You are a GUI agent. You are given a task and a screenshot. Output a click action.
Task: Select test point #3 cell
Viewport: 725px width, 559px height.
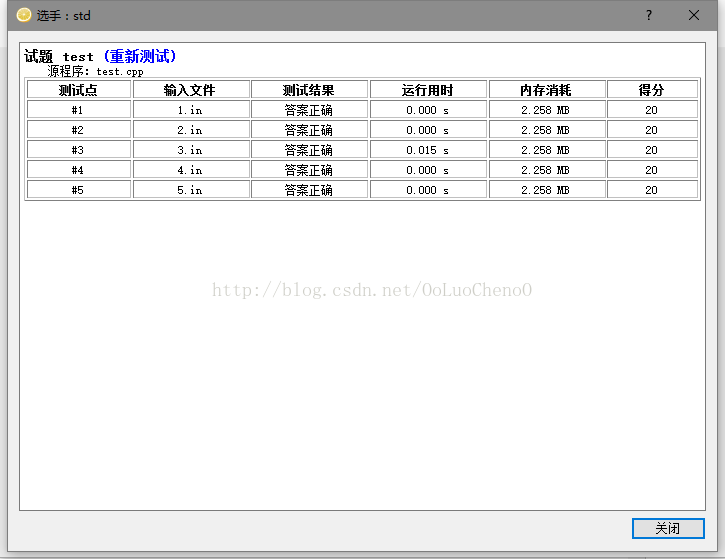click(x=79, y=150)
